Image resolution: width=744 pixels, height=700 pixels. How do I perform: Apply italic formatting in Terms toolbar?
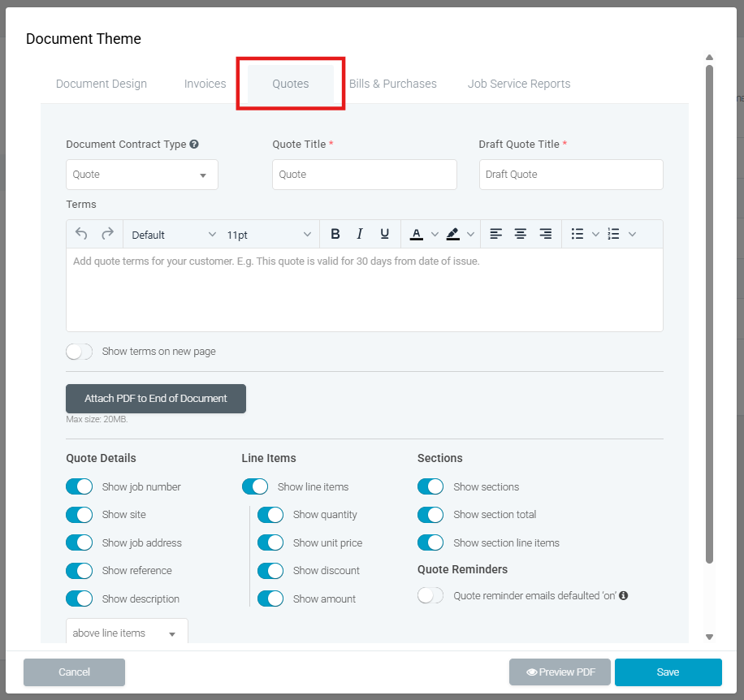pos(360,234)
